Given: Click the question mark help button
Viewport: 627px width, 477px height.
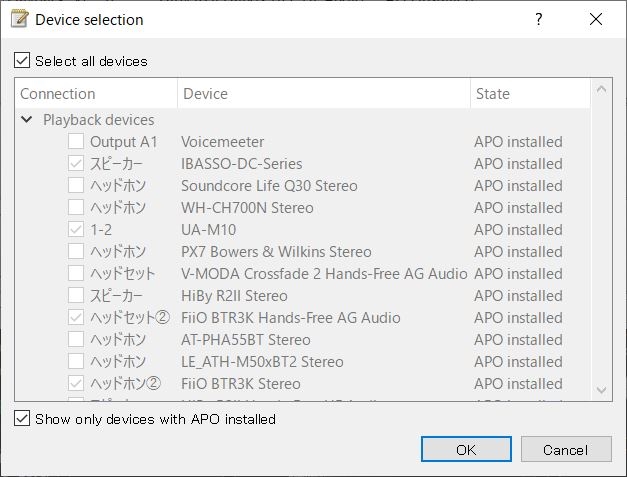Looking at the screenshot, I should pos(539,19).
